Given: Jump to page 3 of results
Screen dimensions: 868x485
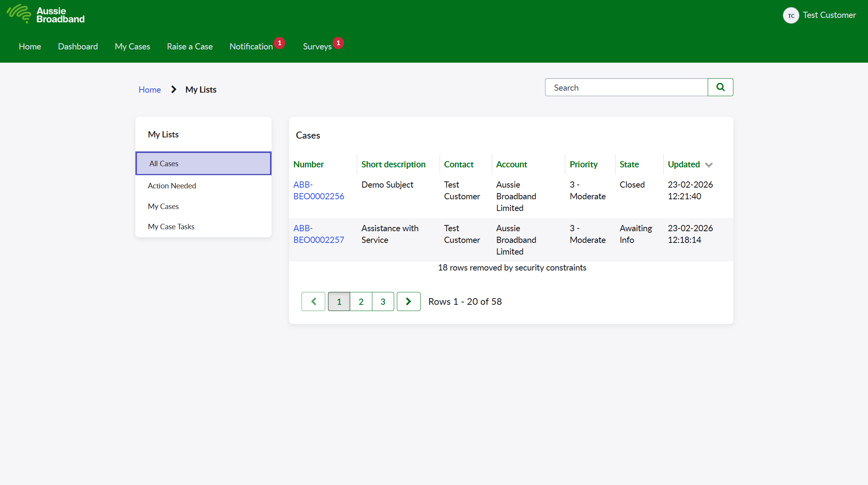Looking at the screenshot, I should coord(383,301).
